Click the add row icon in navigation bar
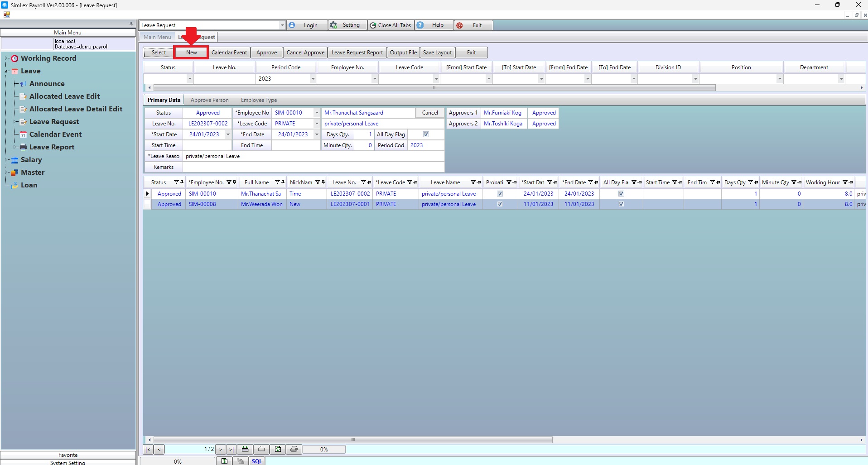This screenshot has width=868, height=465. (245, 449)
